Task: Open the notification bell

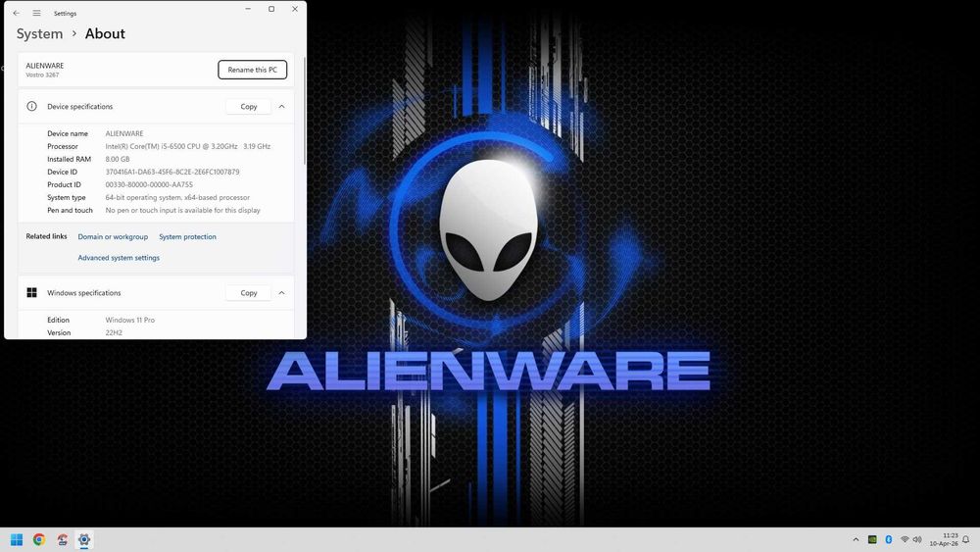Action: tap(965, 539)
